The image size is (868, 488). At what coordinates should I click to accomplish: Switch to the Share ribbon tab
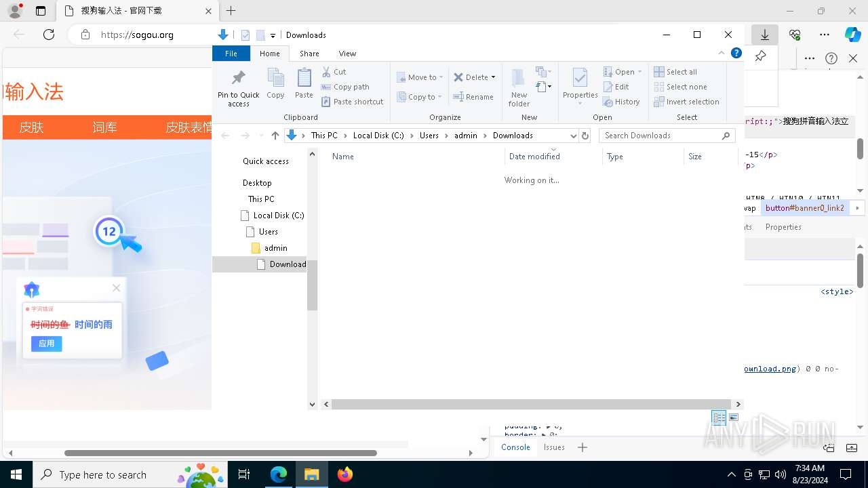pos(309,54)
